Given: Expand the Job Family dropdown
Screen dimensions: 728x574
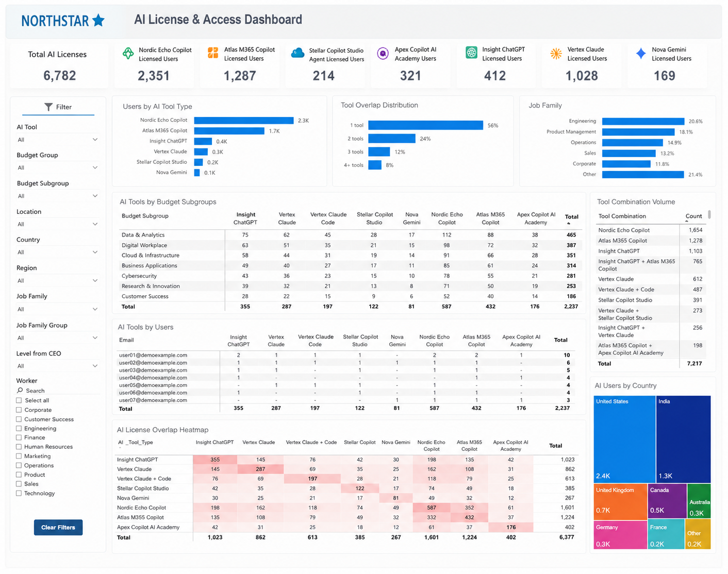Looking at the screenshot, I should (57, 309).
